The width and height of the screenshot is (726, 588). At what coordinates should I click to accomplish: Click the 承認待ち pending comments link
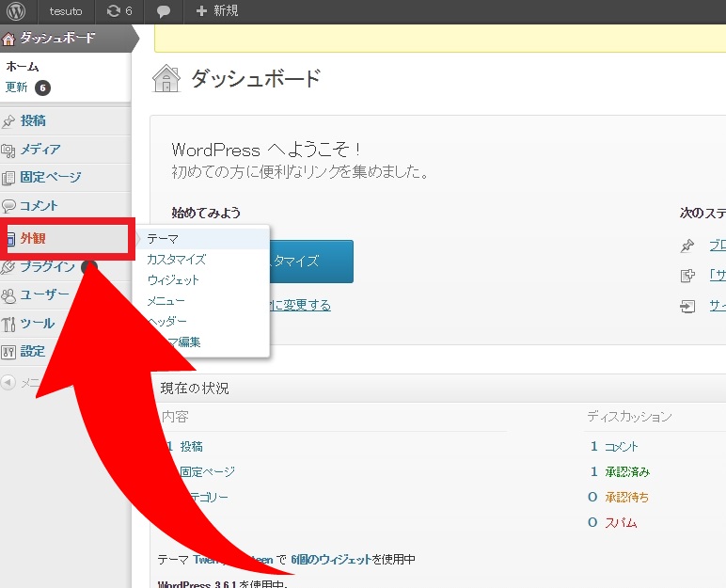[626, 497]
